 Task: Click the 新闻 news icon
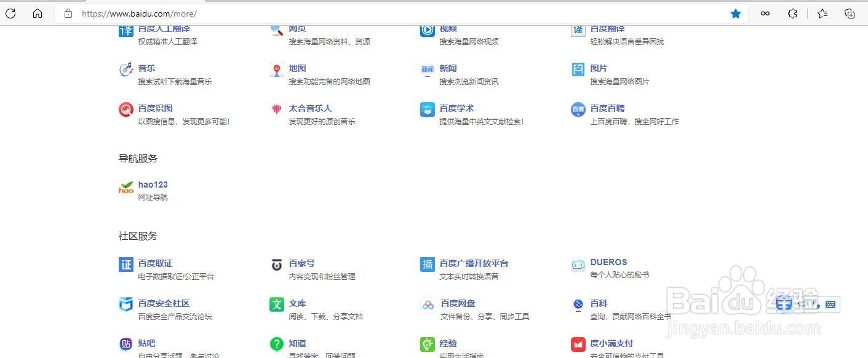click(428, 70)
